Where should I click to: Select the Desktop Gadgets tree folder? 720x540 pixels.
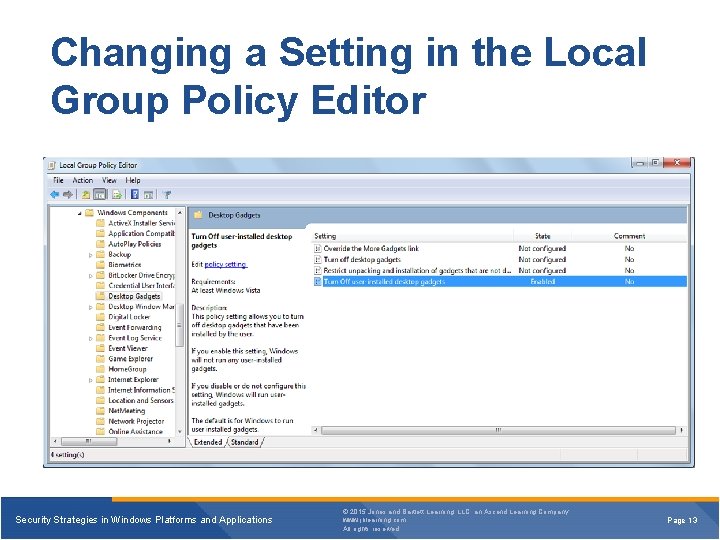coord(134,296)
